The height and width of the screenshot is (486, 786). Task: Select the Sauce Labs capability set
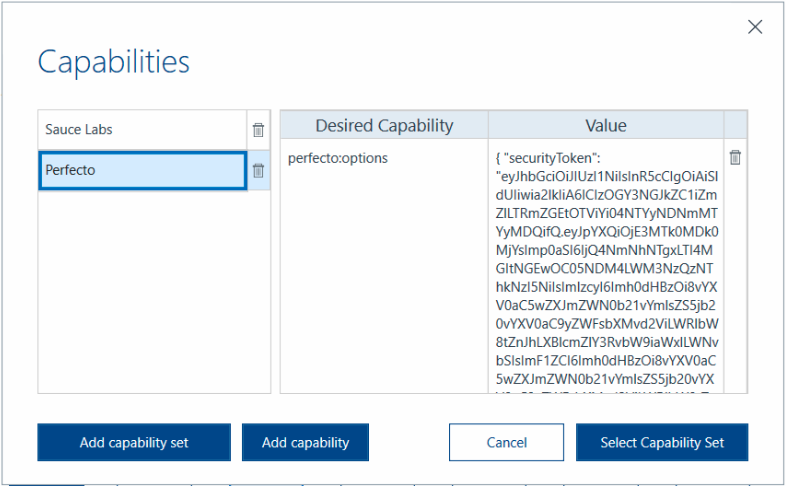coord(140,130)
